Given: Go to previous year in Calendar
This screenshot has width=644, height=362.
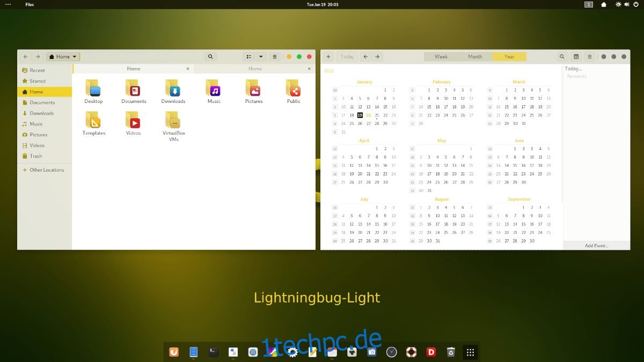Looking at the screenshot, I should [365, 56].
